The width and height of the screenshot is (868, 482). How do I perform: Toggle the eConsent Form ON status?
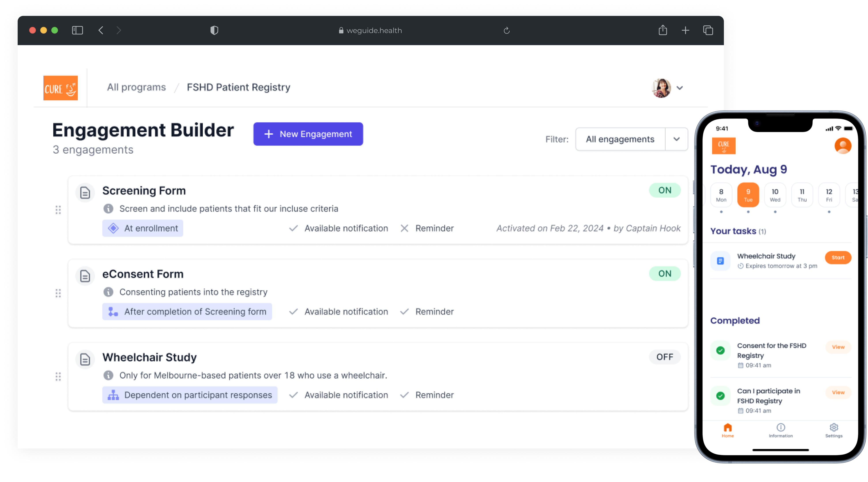click(665, 274)
